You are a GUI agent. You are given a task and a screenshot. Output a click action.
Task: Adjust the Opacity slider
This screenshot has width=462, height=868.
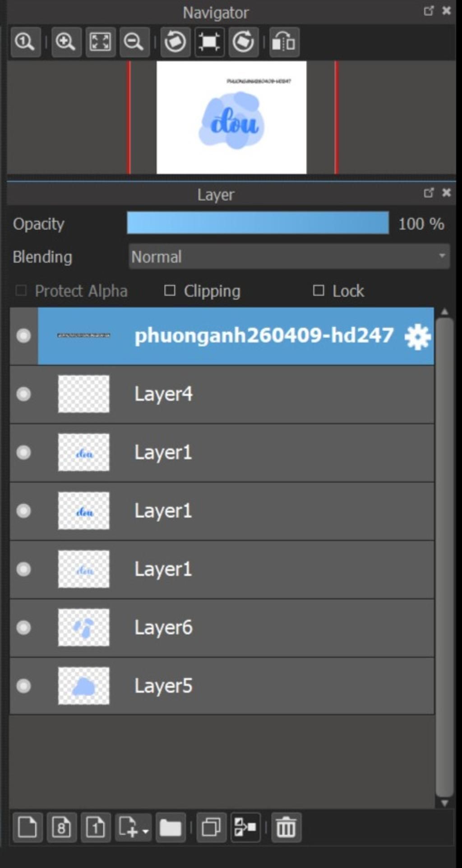[x=258, y=223]
